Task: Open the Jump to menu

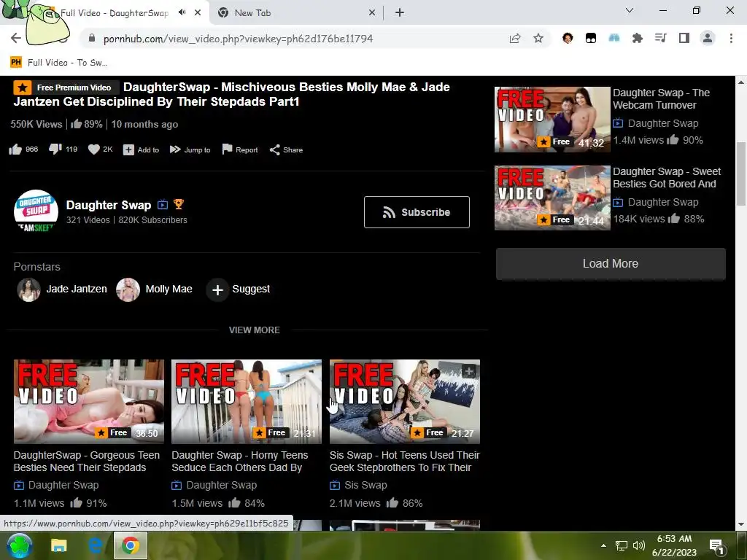Action: pos(190,150)
